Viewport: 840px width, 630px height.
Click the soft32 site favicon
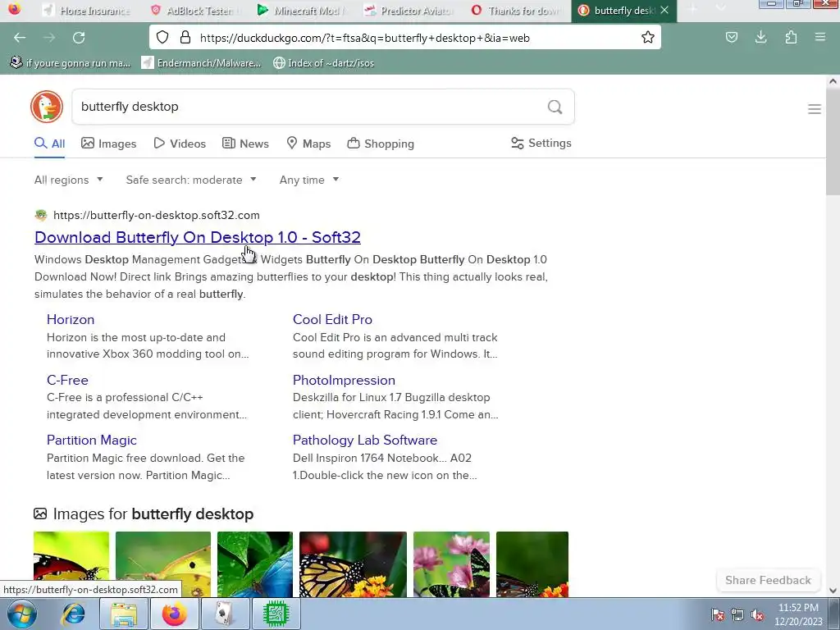pyautogui.click(x=41, y=216)
